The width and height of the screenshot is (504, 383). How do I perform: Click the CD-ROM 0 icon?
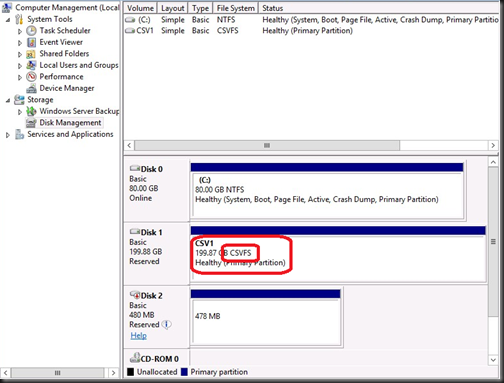135,358
